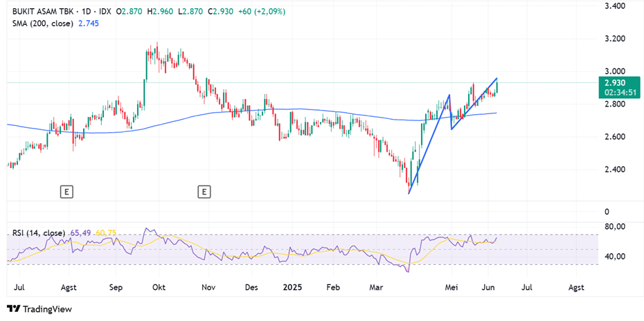The width and height of the screenshot is (644, 321).
Task: Click the Jun label on time axis
Action: 488,287
